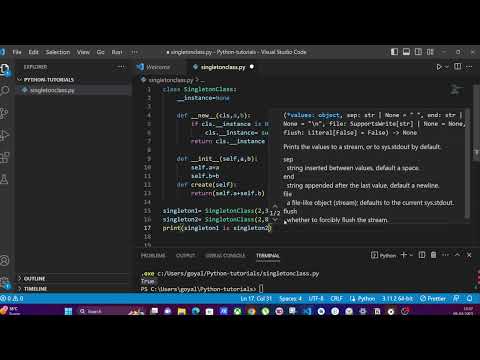Open the Extensions view
The image size is (480, 360).
(x=4, y=157)
